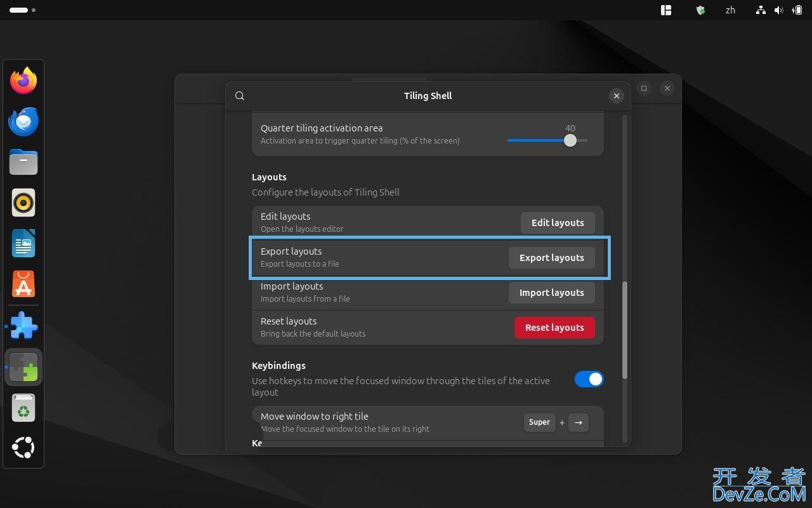The height and width of the screenshot is (508, 812).
Task: Click 'Export layouts to a file' description
Action: tap(299, 264)
